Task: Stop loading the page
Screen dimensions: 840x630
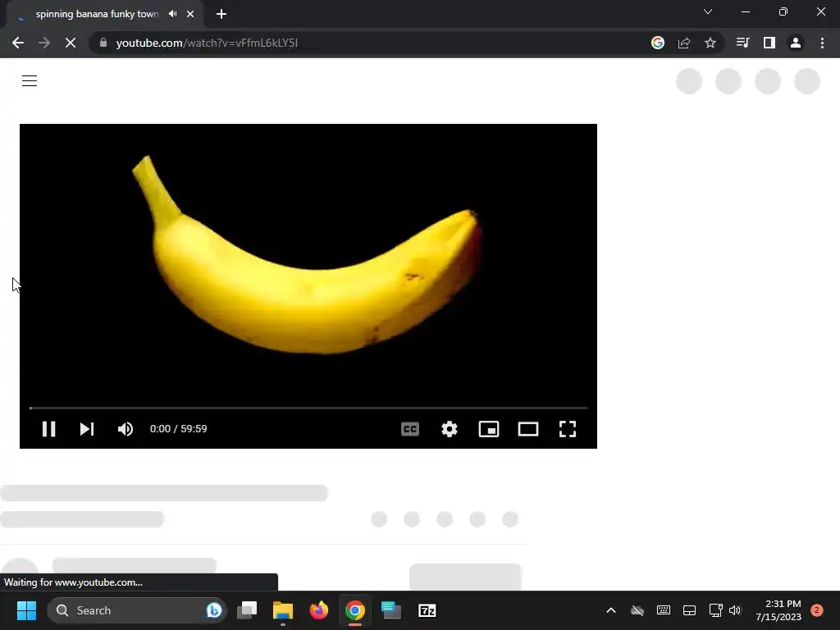Action: click(71, 43)
